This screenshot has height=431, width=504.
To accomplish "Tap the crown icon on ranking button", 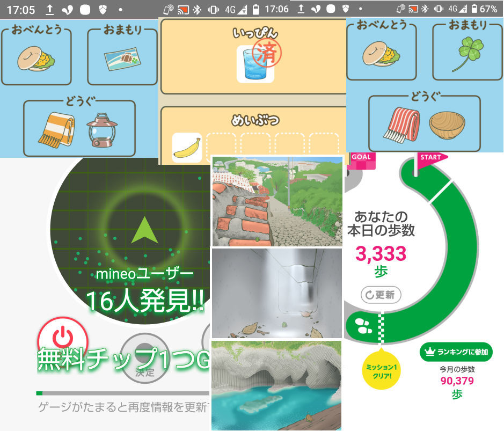I will click(430, 352).
